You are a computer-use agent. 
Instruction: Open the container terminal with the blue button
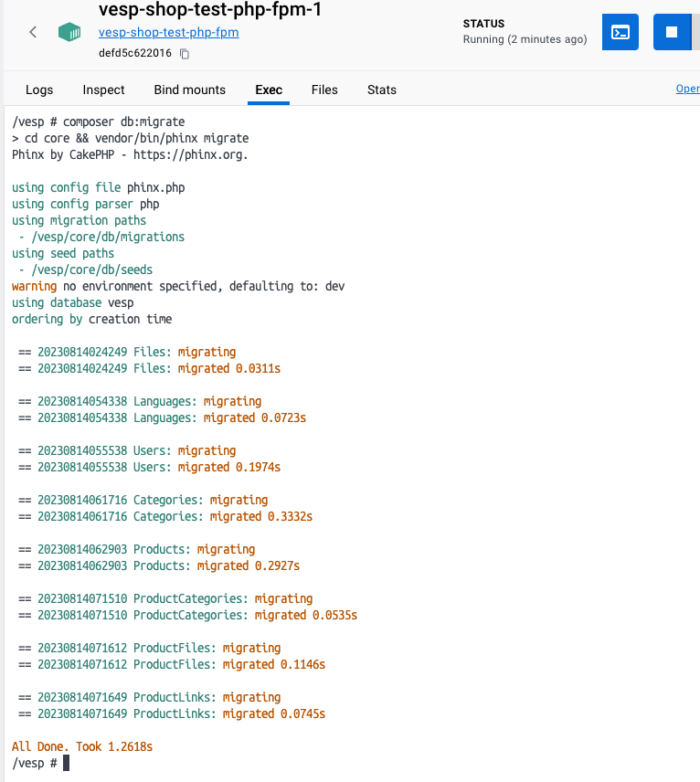pyautogui.click(x=620, y=32)
